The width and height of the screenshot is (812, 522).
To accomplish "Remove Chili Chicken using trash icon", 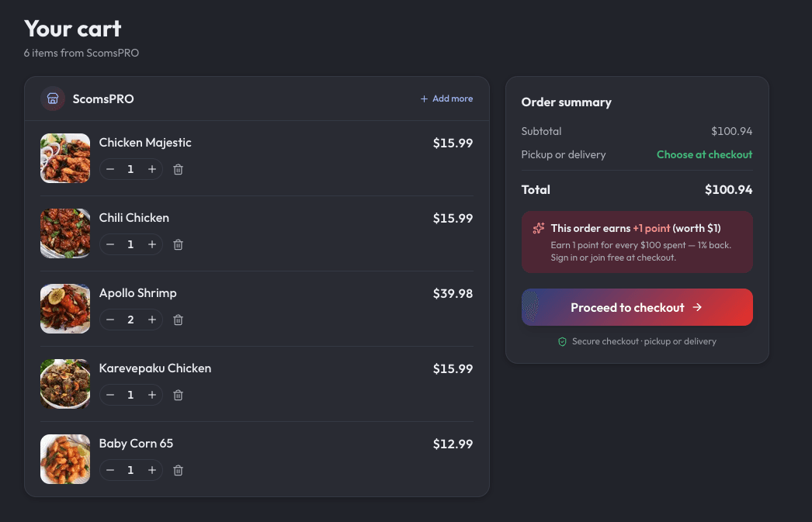I will point(178,244).
